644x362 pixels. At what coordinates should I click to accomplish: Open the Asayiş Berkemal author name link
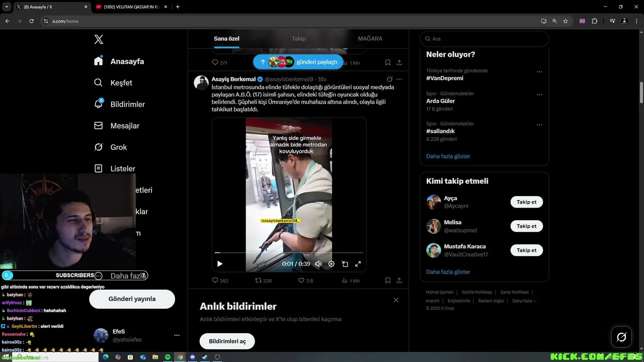233,79
